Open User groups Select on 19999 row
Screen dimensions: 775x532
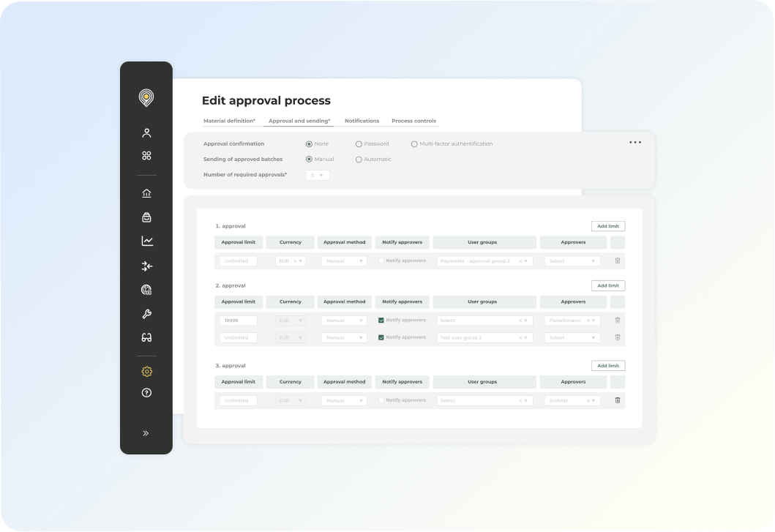tap(484, 321)
